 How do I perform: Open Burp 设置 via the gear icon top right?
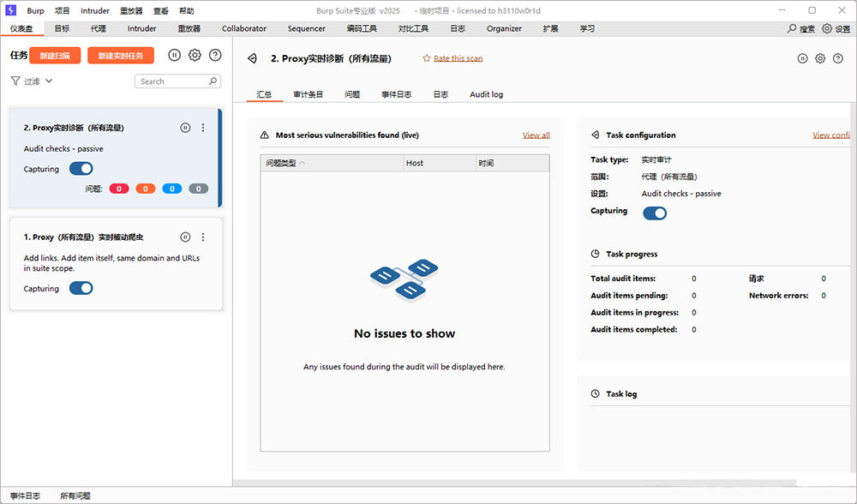click(x=824, y=27)
